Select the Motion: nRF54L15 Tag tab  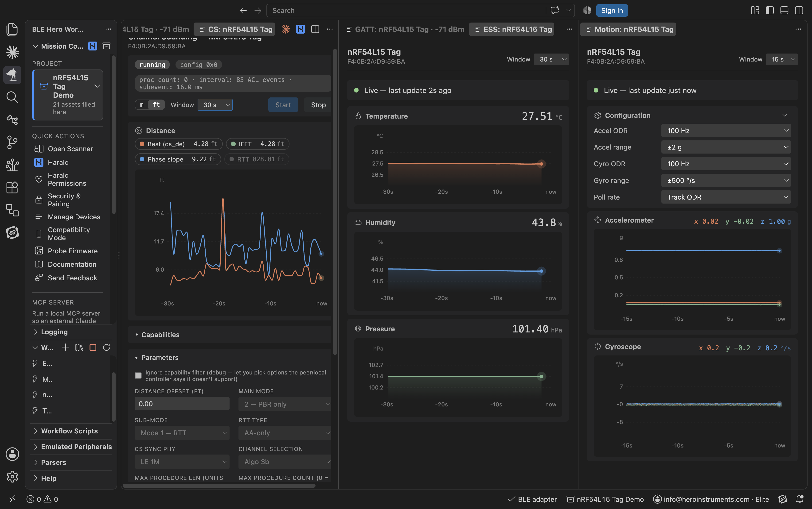(x=628, y=29)
